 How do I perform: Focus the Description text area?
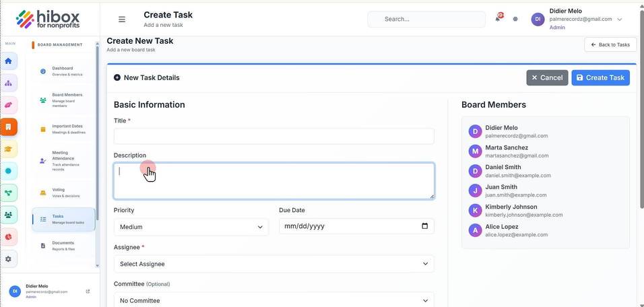[x=273, y=181]
